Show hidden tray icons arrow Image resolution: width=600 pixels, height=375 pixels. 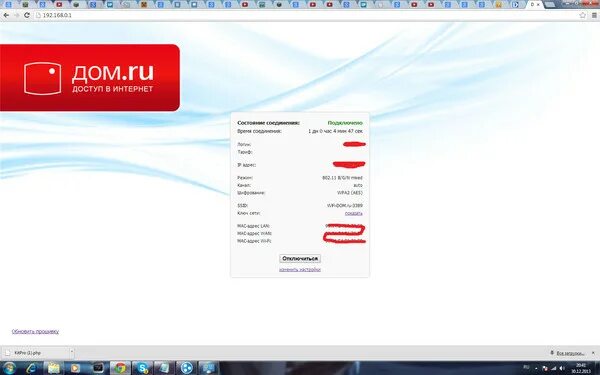[536, 368]
